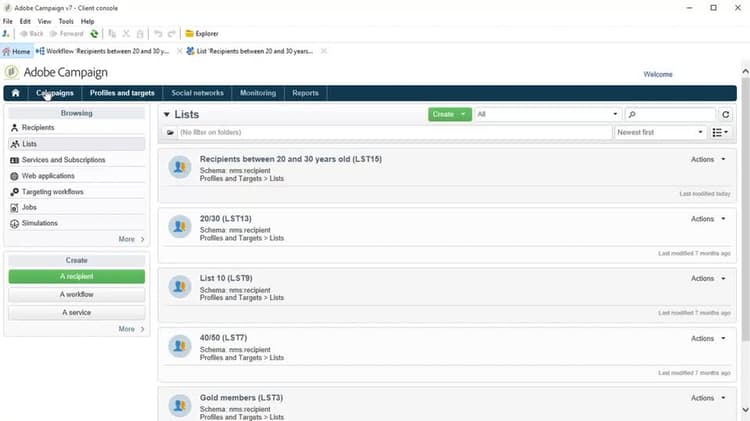
Task: Click the Forward toolbar button
Action: tap(67, 33)
